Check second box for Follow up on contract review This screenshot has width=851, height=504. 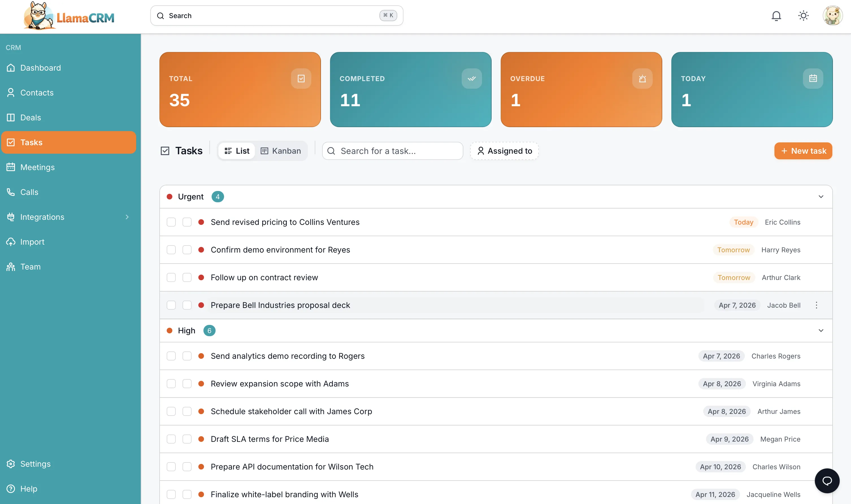pyautogui.click(x=187, y=277)
